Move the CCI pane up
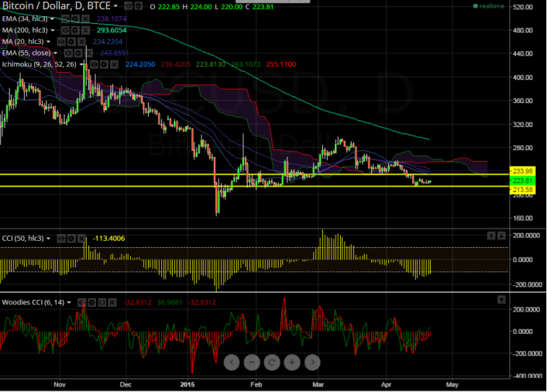Viewport: 547px width, 392px height. coord(491,236)
